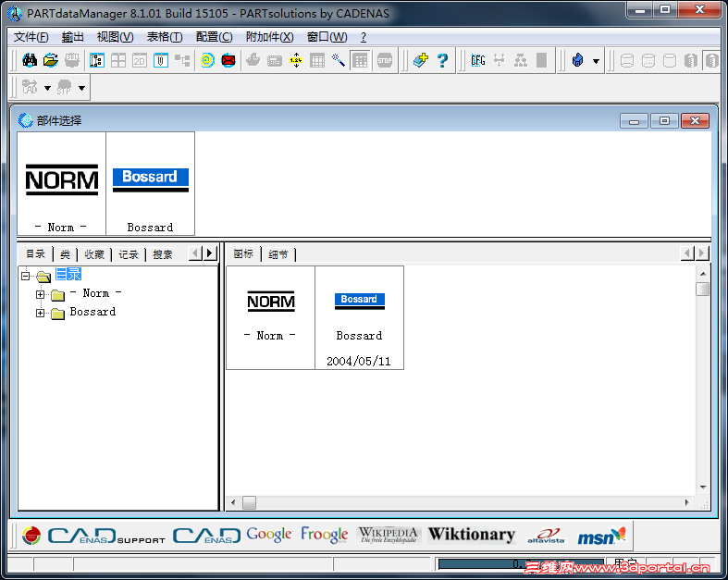Click the grayed keyboard icon
Screen dimensions: 728x580
pos(275,60)
